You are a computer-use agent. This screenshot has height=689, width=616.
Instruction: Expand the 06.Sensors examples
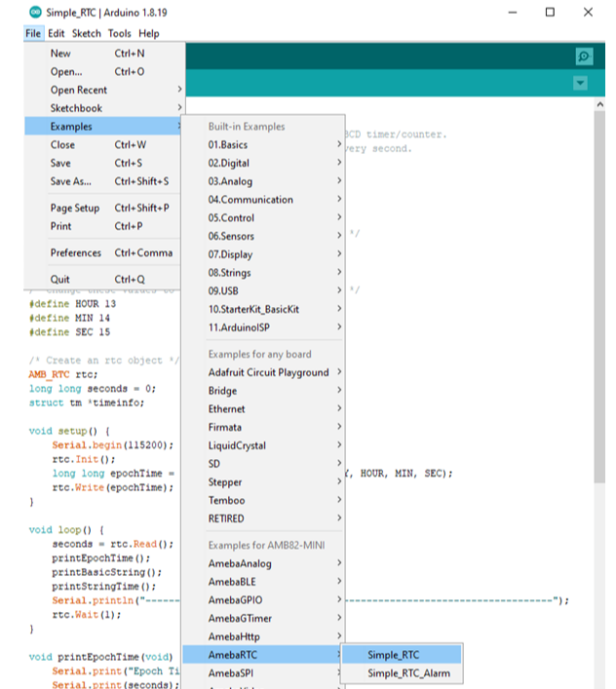pos(263,237)
